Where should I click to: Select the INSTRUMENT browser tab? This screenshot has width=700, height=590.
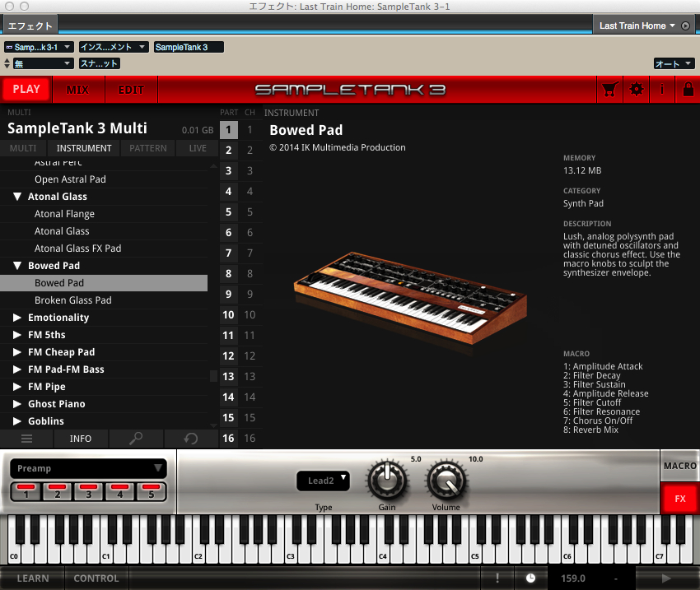[84, 148]
